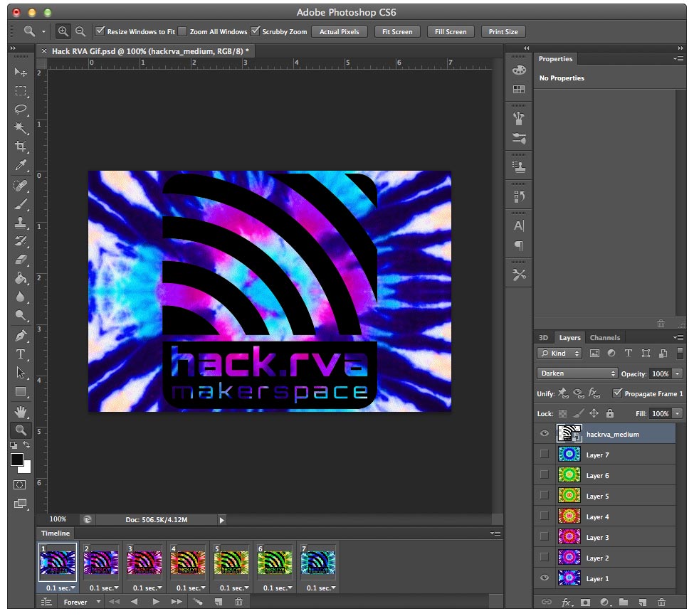Delete selected frame in Timeline
Screen dimensions: 694x616
coord(238,601)
